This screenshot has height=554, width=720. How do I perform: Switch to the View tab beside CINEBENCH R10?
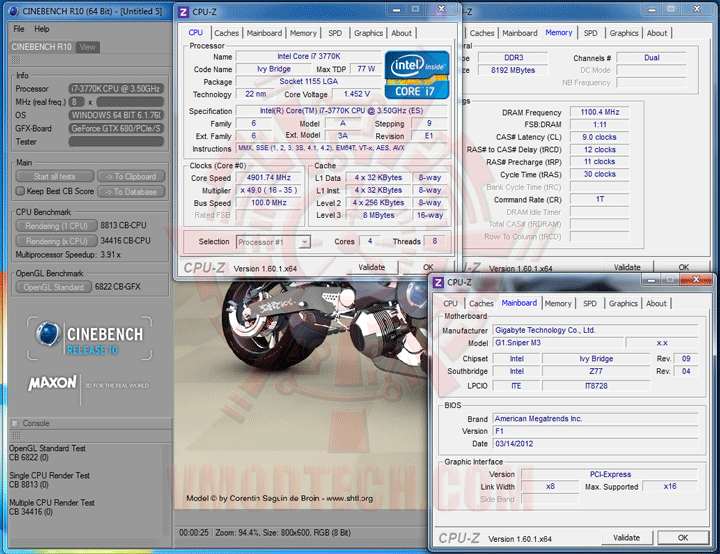pyautogui.click(x=88, y=47)
